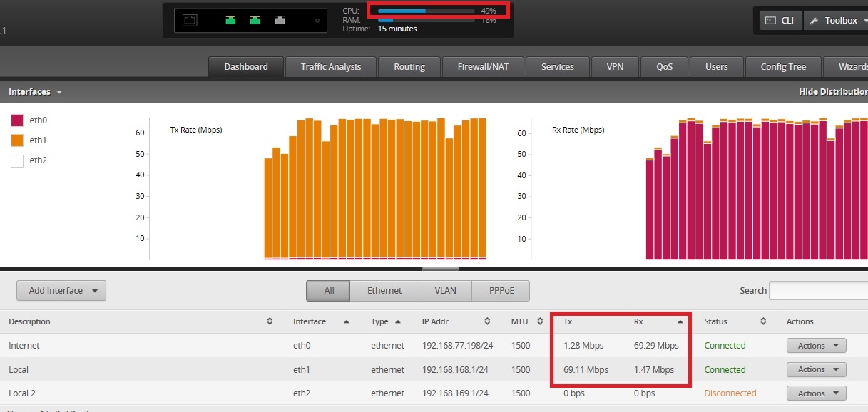The image size is (868, 412).
Task: Sort table by IP Addr arrows
Action: pos(487,321)
